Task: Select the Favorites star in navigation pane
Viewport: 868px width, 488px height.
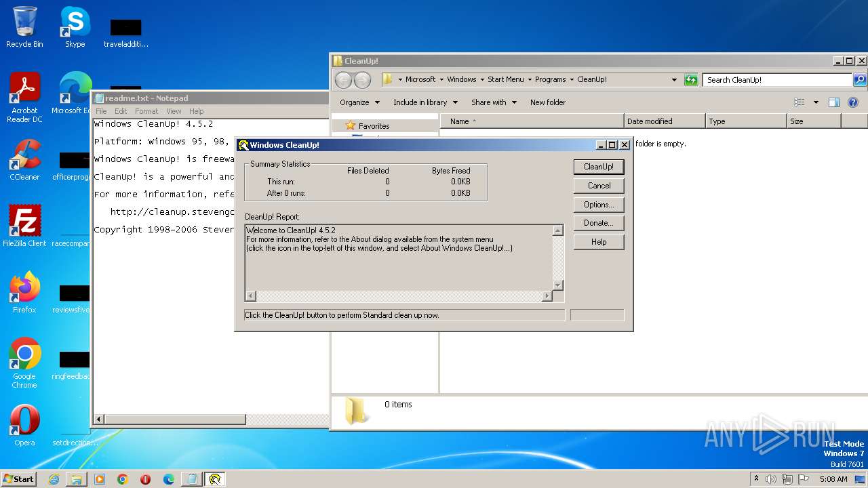Action: tap(351, 125)
